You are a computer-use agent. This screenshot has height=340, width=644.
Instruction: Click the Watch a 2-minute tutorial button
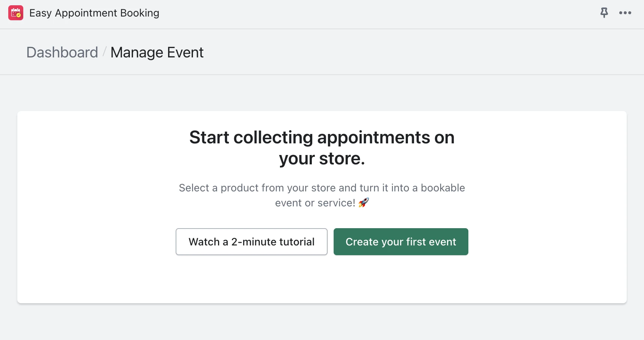click(x=251, y=242)
